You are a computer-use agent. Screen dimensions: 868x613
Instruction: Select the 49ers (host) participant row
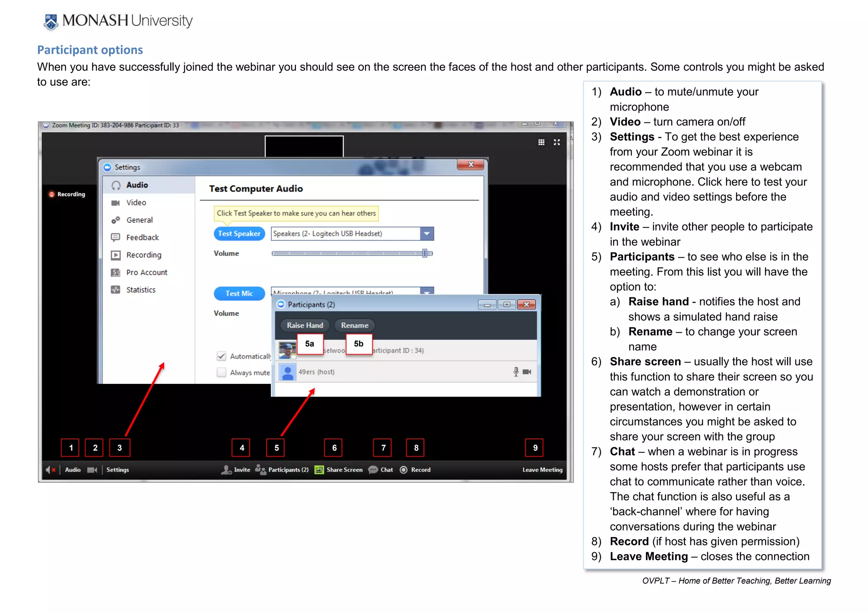406,372
